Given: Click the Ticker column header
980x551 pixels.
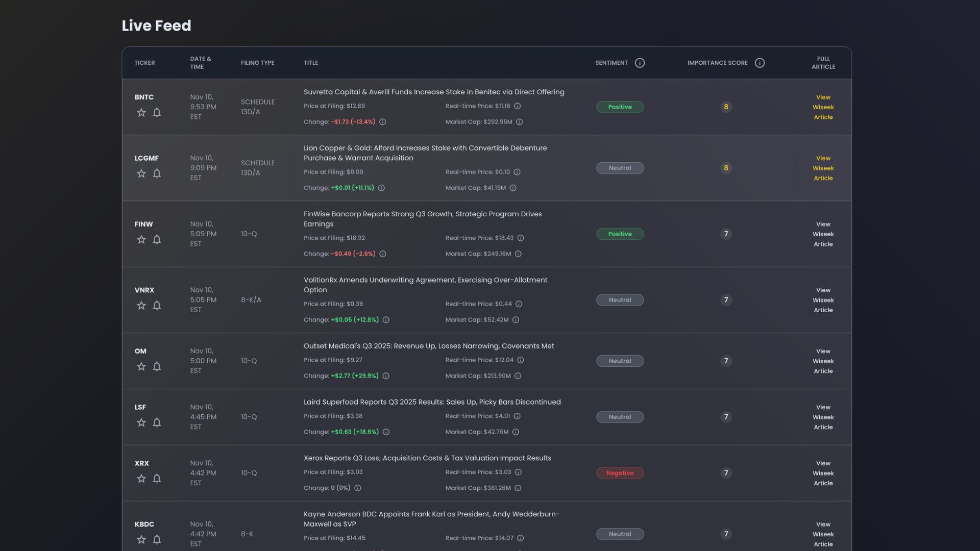Looking at the screenshot, I should point(144,63).
